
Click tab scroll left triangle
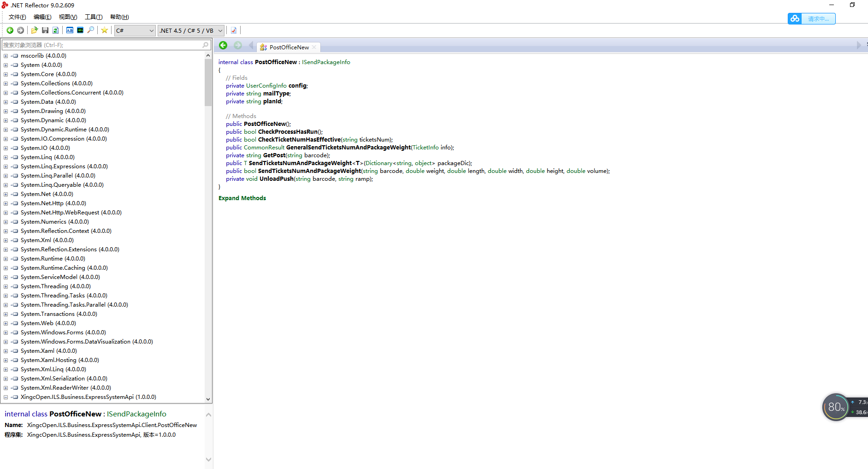(251, 45)
